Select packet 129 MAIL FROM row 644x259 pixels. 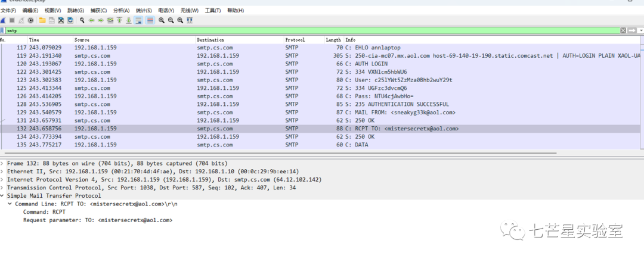320,113
